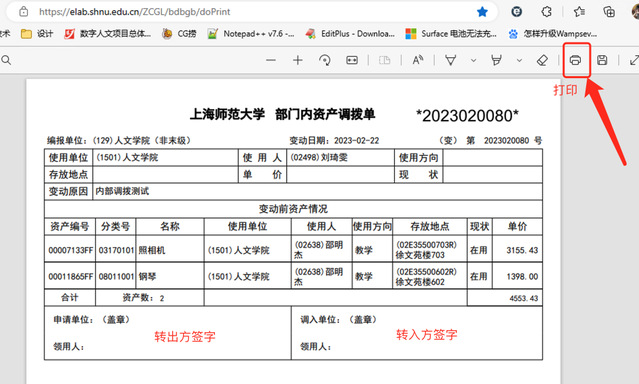Open the Collections icon
Viewport: 639px width, 384px height.
coord(609,12)
